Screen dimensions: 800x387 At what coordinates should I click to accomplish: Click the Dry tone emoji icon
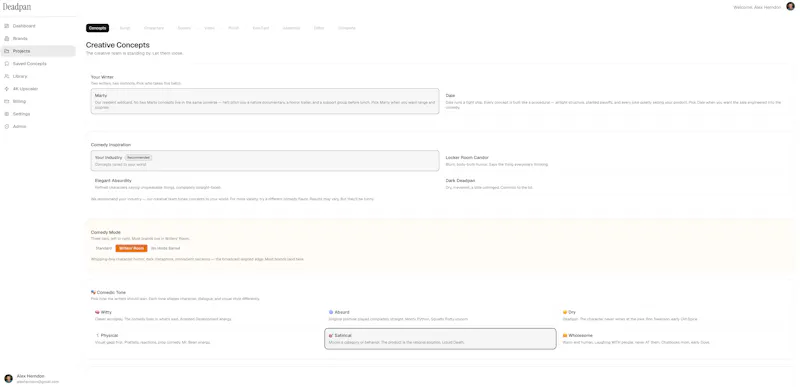(565, 312)
